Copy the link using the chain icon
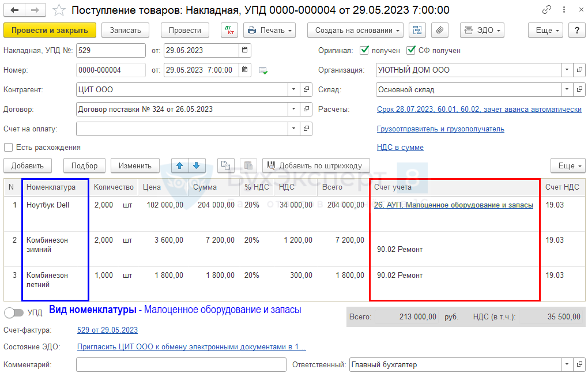Screen dimensions: 588x373 coord(547,10)
